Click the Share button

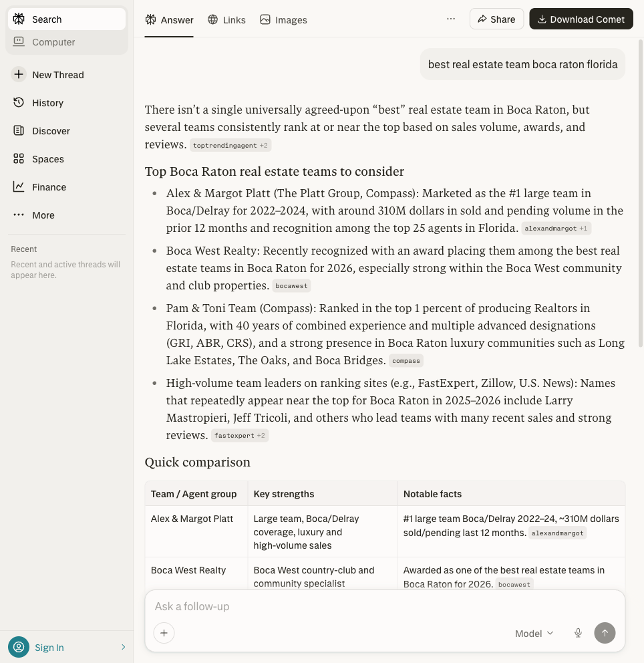pyautogui.click(x=496, y=19)
